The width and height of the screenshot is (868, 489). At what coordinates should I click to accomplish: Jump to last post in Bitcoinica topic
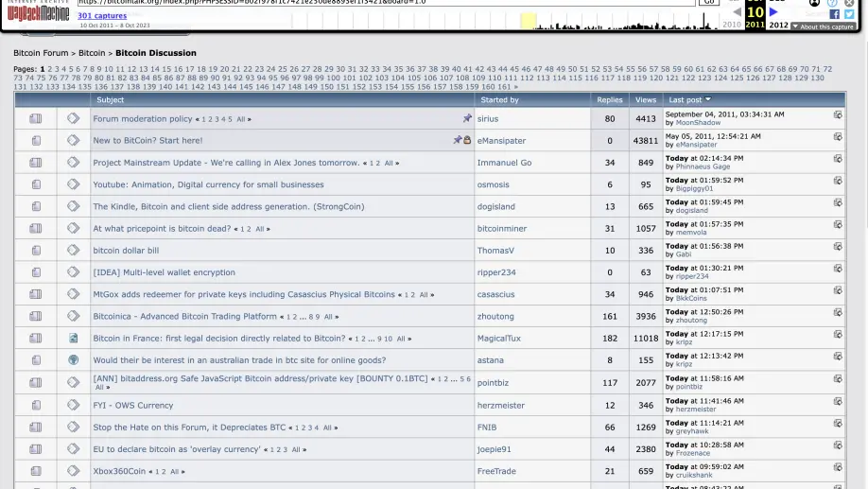click(838, 313)
